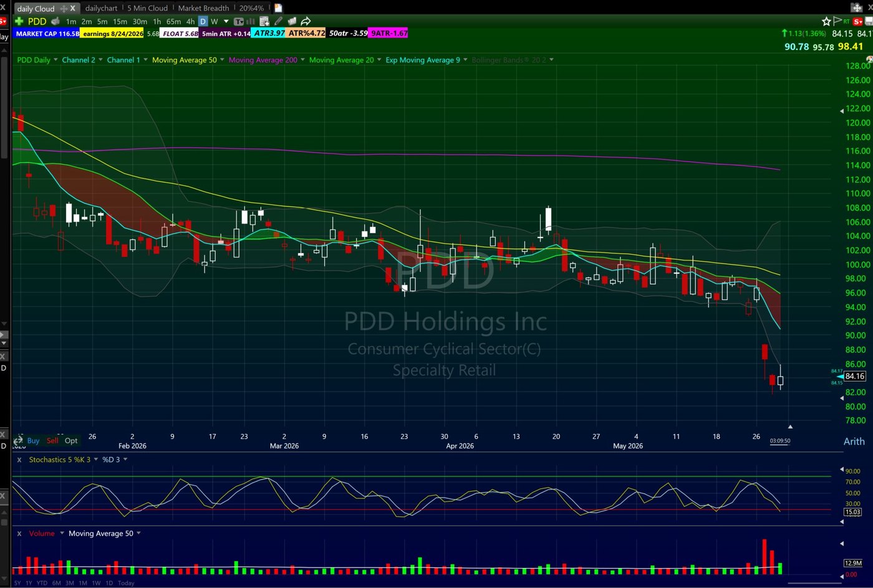Click the red S alert icon at top right

pyautogui.click(x=858, y=21)
